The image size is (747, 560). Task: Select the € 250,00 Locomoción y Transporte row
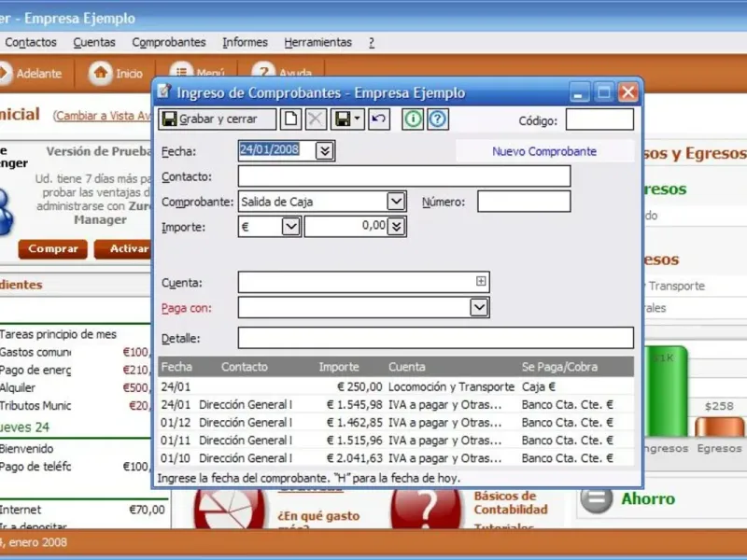pyautogui.click(x=396, y=386)
